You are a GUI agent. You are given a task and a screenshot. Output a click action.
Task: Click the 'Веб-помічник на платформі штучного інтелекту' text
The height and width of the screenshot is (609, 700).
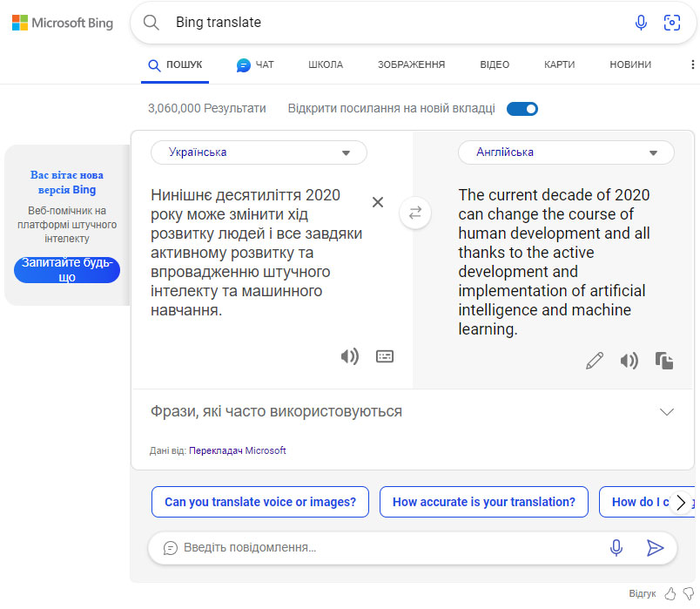pos(67,224)
